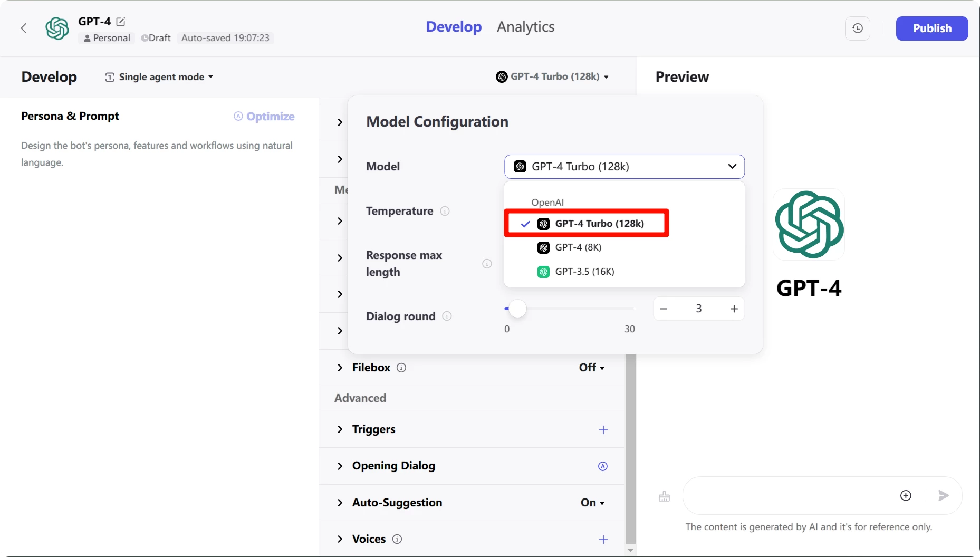
Task: Click the Model Configuration title
Action: tap(437, 122)
